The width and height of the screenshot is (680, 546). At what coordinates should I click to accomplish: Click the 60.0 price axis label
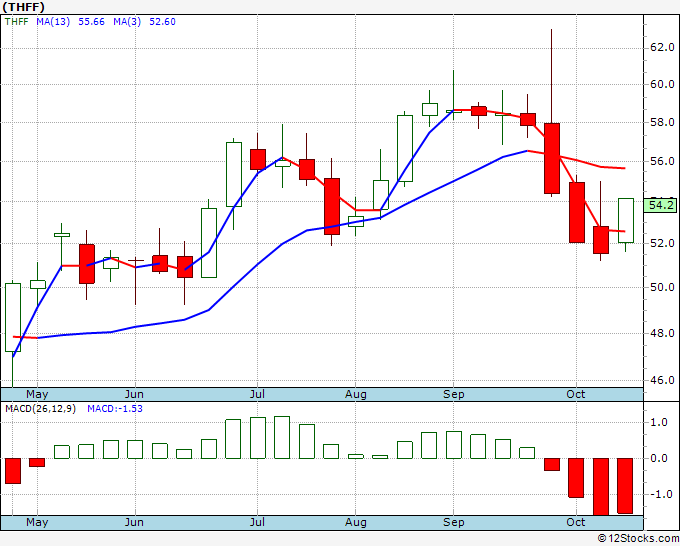(x=662, y=84)
